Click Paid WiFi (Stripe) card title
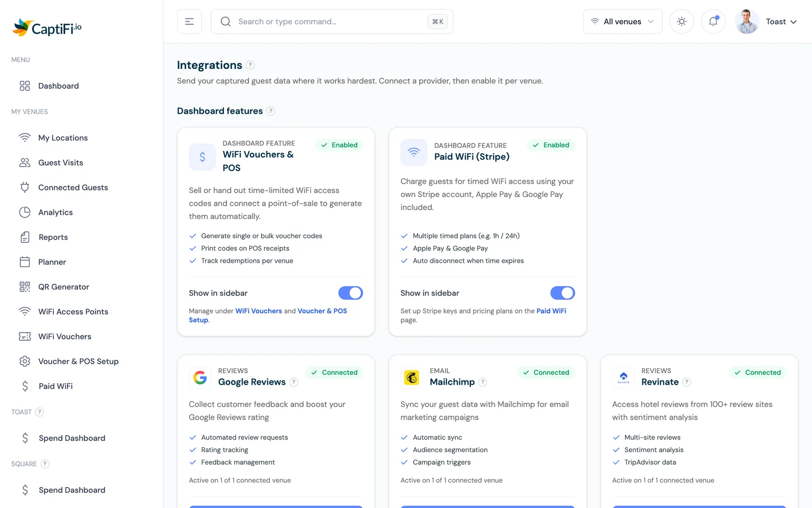 [472, 156]
